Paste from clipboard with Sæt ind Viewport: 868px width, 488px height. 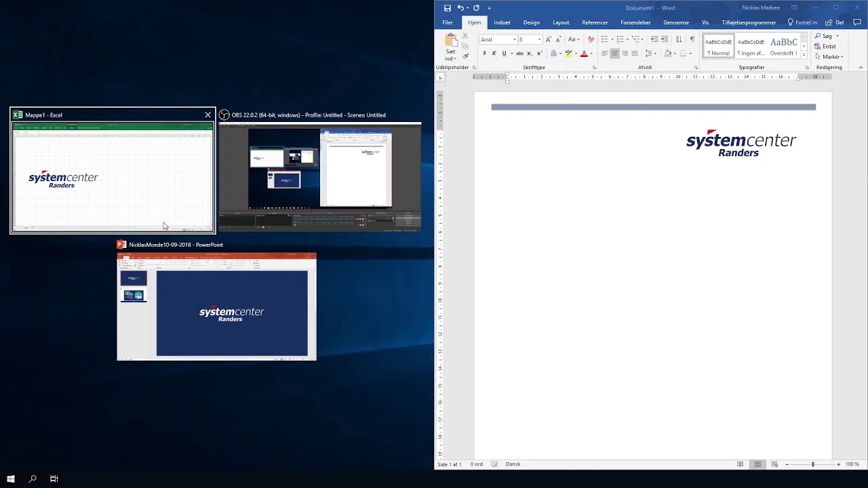pyautogui.click(x=451, y=47)
